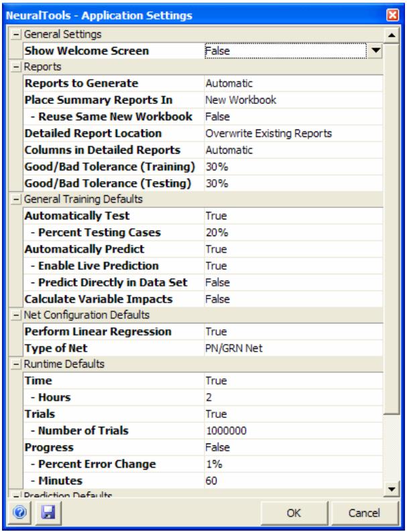Click the Good/Bad Tolerance (Training) label
Image resolution: width=407 pixels, height=532 pixels.
click(x=110, y=166)
